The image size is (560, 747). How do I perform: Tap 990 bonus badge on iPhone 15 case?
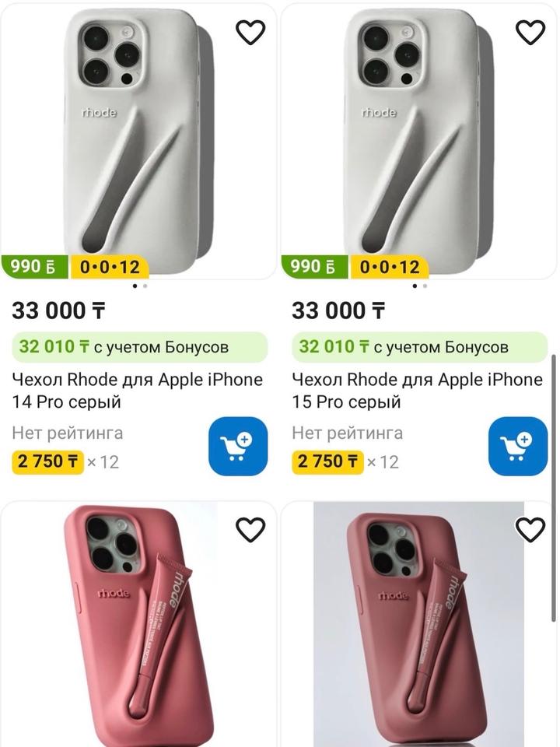pos(316,267)
